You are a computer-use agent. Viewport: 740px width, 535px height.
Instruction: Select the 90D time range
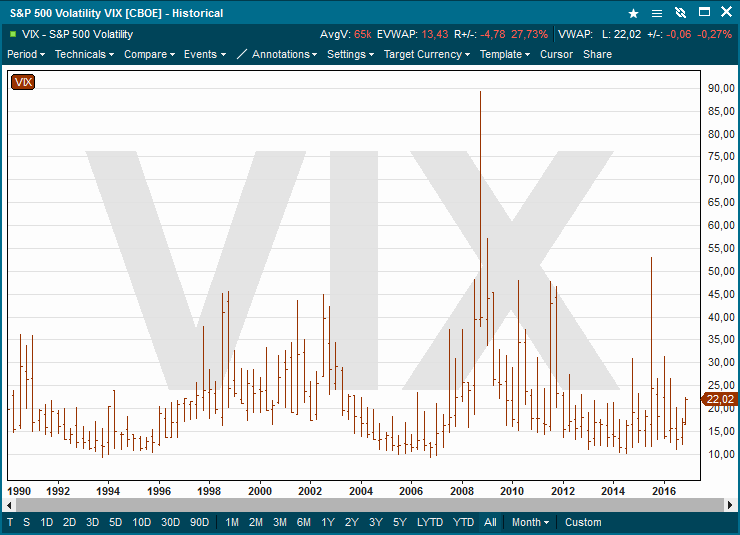199,522
